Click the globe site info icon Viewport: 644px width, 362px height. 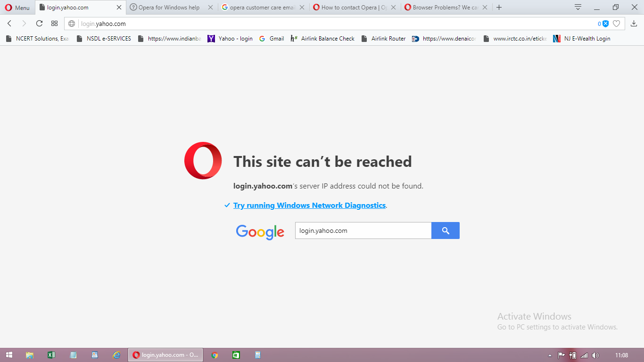72,24
